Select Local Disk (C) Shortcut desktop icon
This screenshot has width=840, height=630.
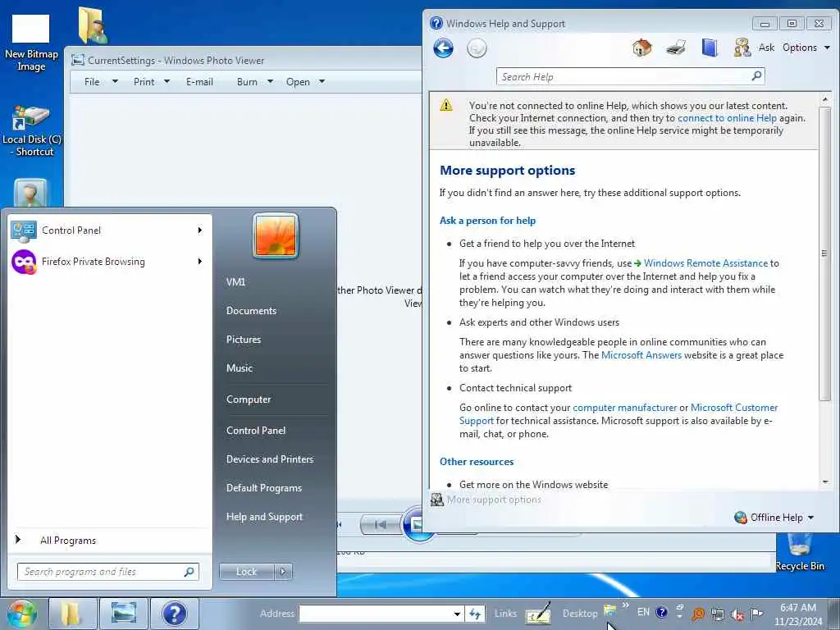click(32, 131)
